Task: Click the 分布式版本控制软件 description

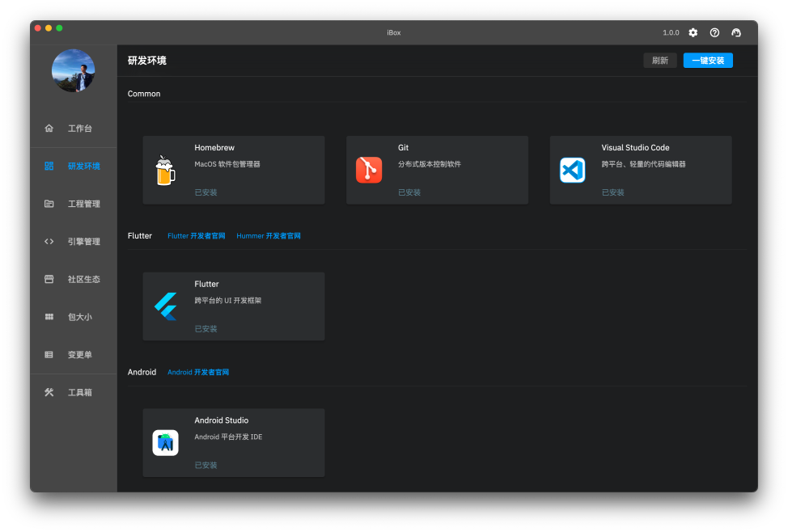Action: click(429, 164)
